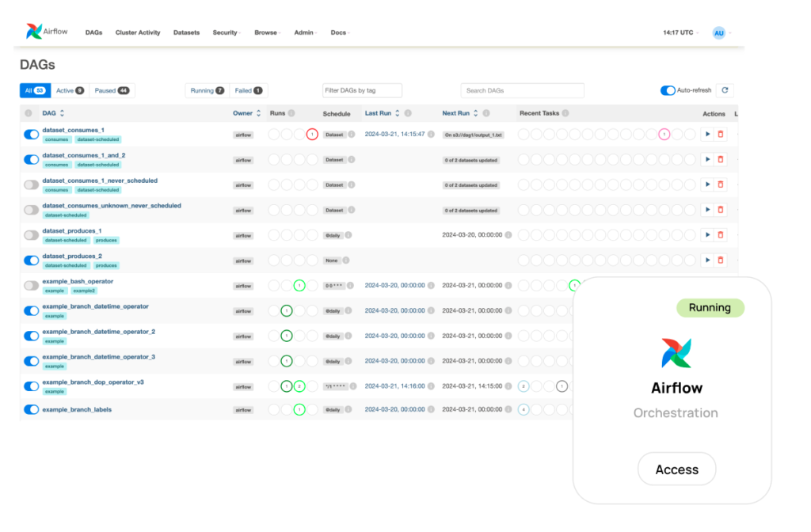Viewport: 811px width, 532px height.
Task: Pause dataset_consumes_1 DAG toggle
Action: 32,135
